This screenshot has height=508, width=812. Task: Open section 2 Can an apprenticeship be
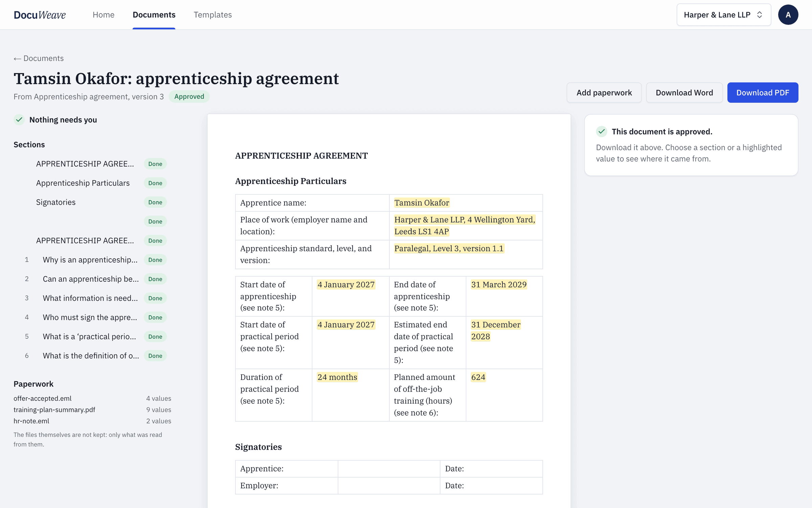pyautogui.click(x=91, y=279)
